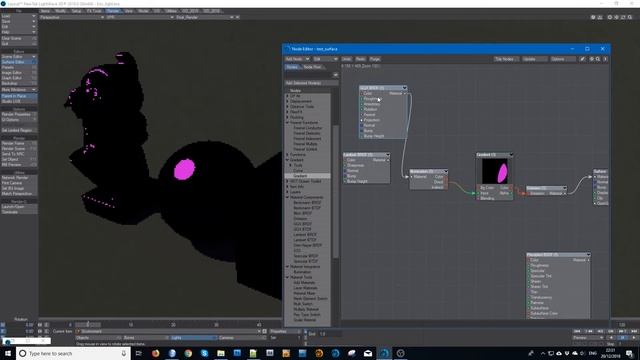This screenshot has width=640, height=360.
Task: Toggle Studio LIVE in the left panel
Action: (19, 101)
